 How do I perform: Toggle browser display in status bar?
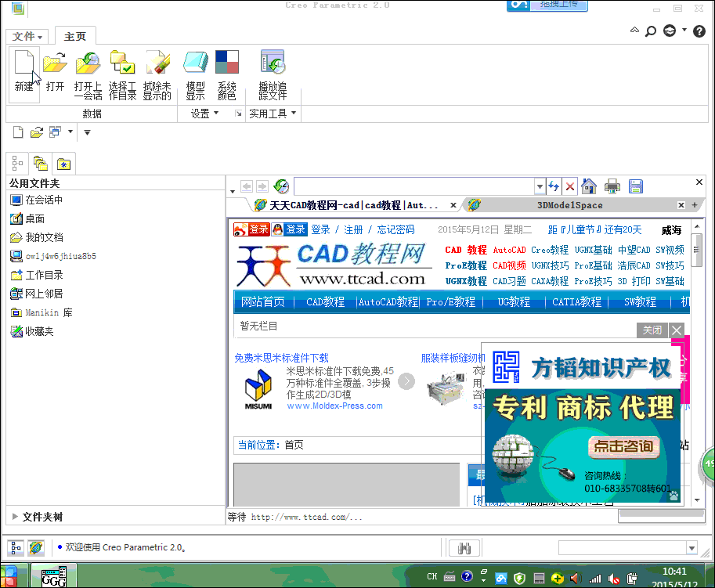(x=36, y=547)
